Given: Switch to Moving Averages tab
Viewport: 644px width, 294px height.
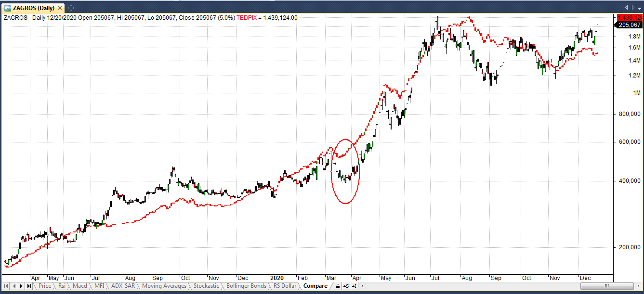Looking at the screenshot, I should (165, 286).
